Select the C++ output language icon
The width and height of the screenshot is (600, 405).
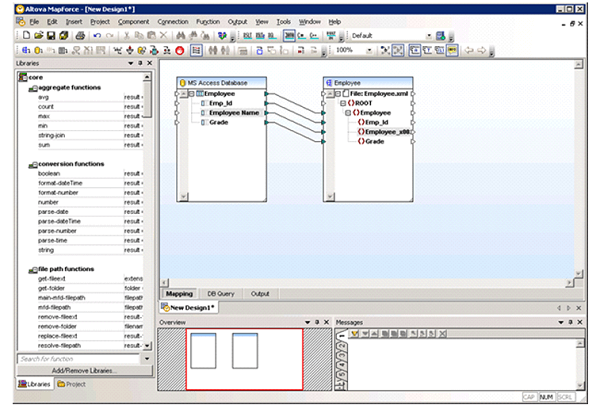tap(314, 36)
